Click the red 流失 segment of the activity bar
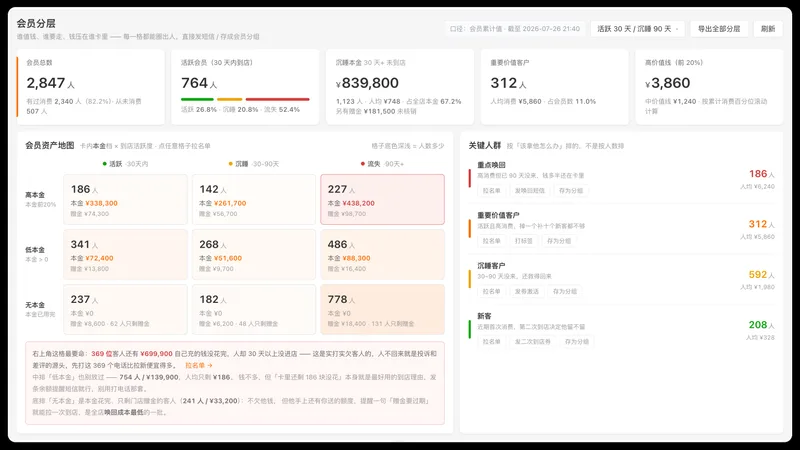This screenshot has width=800, height=450. (x=278, y=99)
